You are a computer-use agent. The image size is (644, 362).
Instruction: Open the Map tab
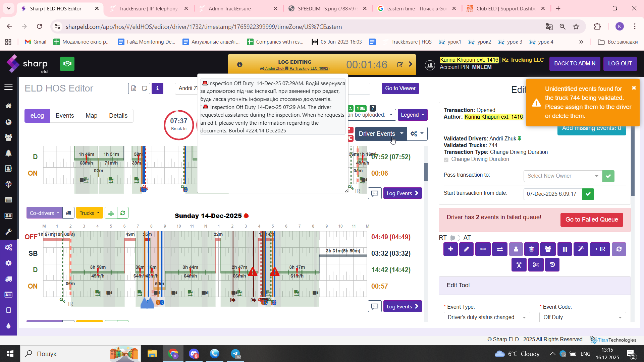pos(91,116)
